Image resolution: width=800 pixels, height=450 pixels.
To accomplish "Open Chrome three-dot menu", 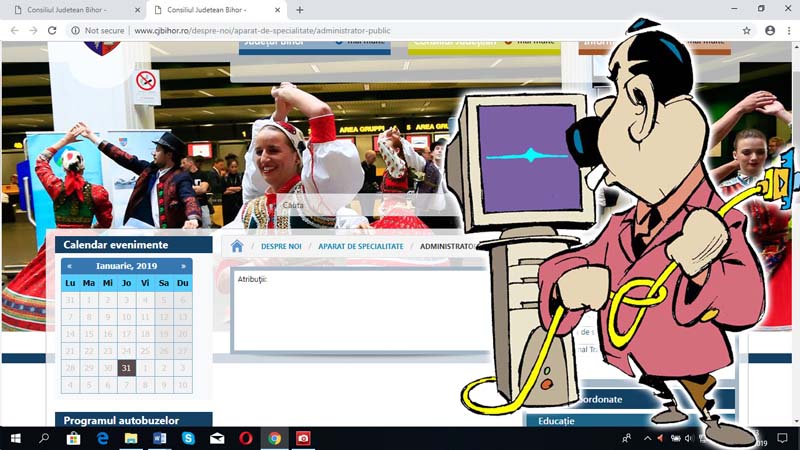I will (x=789, y=31).
